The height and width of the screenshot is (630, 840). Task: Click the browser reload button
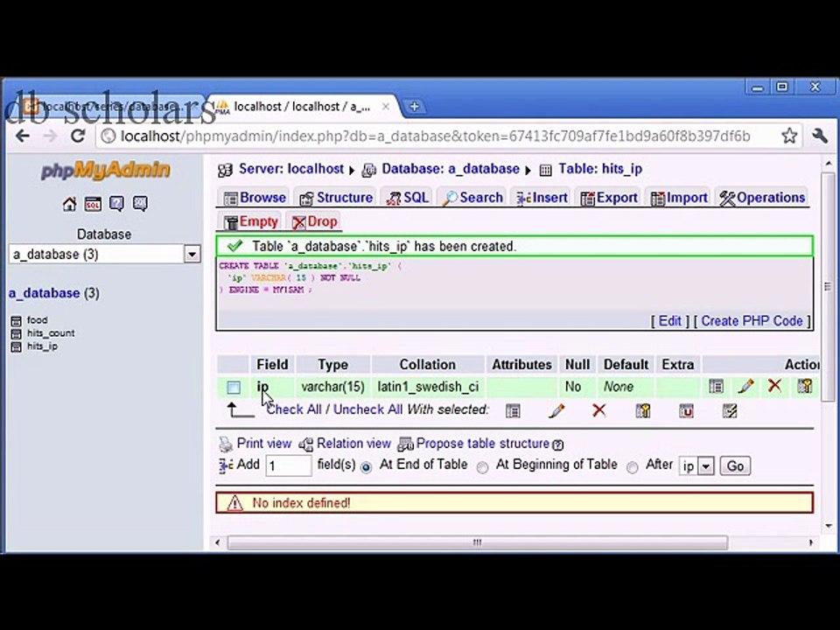point(78,136)
